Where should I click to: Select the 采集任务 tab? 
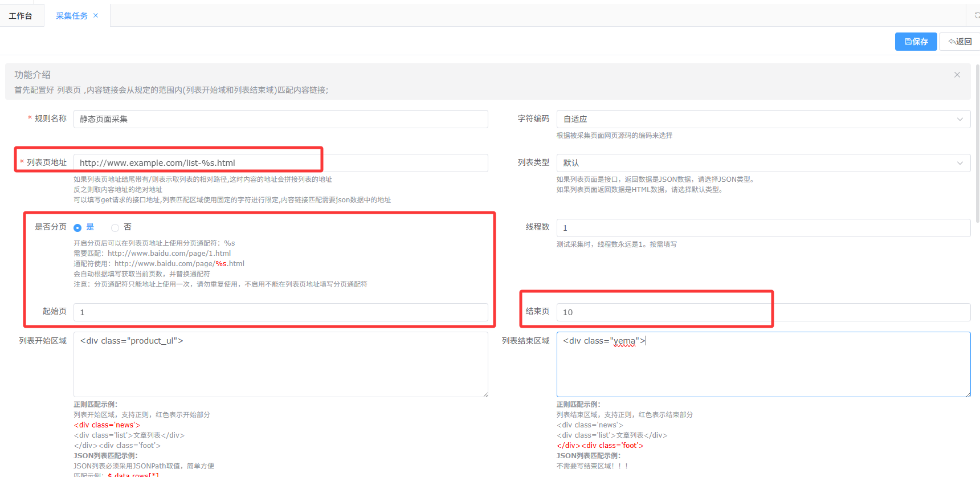(x=71, y=16)
